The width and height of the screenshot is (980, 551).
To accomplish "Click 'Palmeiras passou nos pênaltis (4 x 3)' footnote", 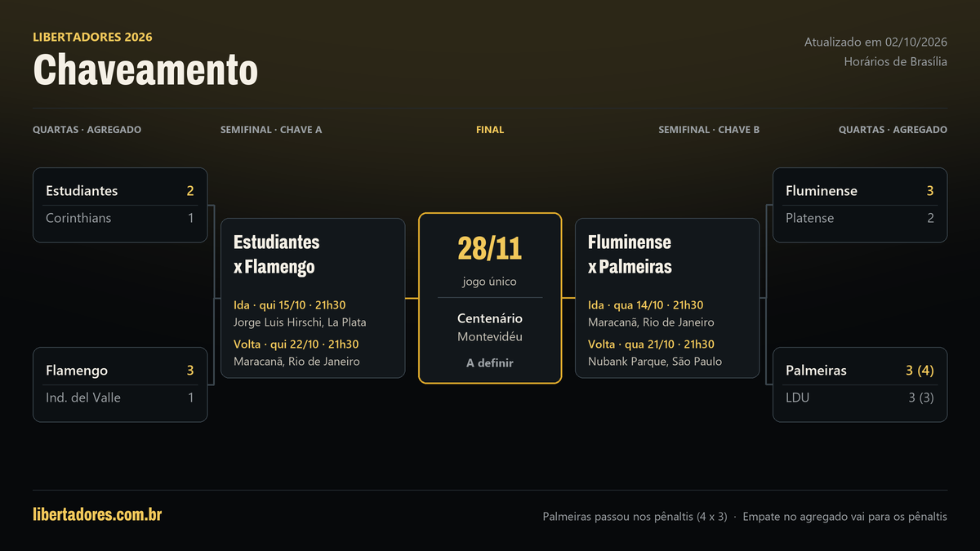I will (635, 517).
